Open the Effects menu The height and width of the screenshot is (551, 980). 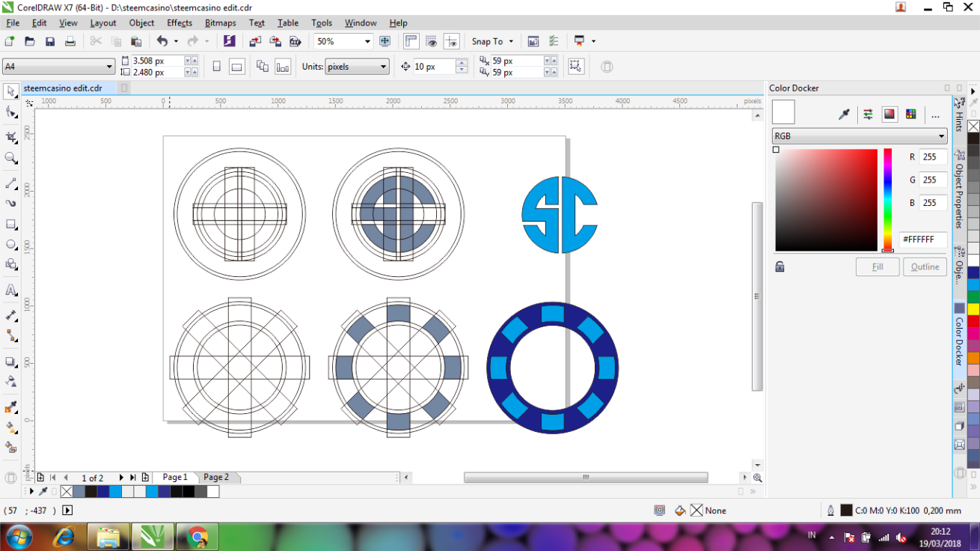point(180,23)
